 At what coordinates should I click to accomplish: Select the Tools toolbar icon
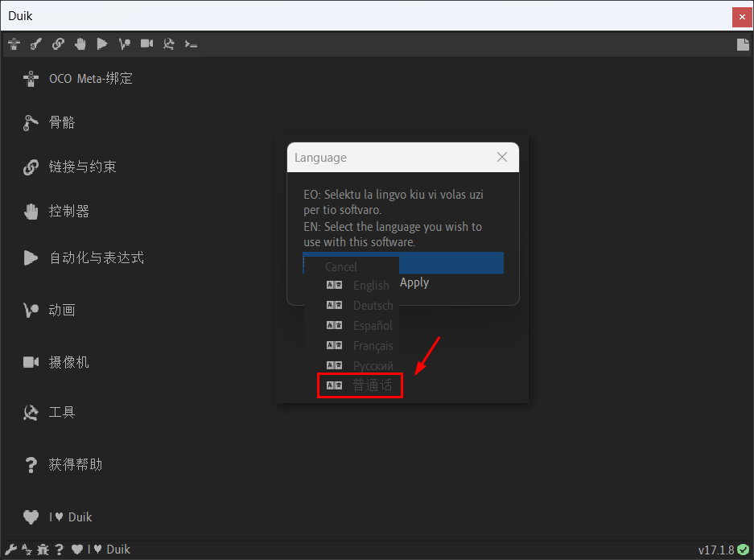(x=169, y=44)
